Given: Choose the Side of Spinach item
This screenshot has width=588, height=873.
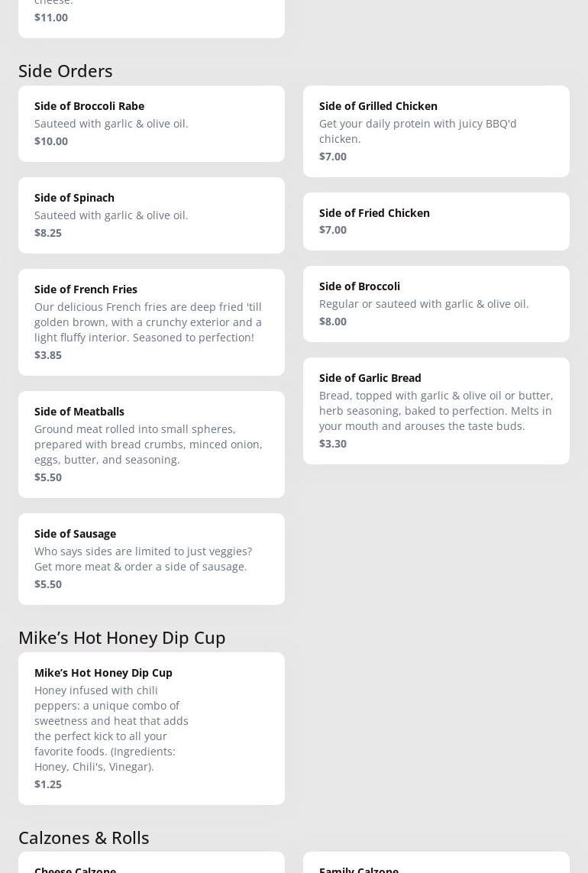Looking at the screenshot, I should click(151, 215).
